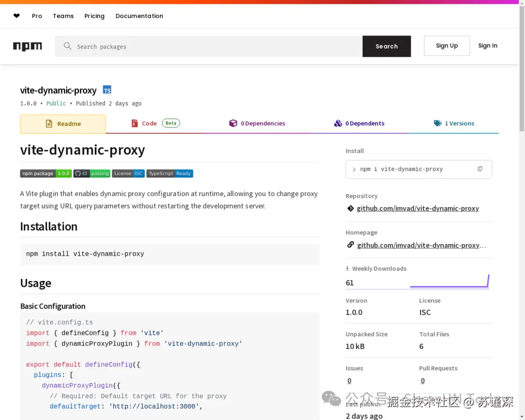The width and height of the screenshot is (525, 420).
Task: Click the red Code file icon
Action: [x=135, y=123]
